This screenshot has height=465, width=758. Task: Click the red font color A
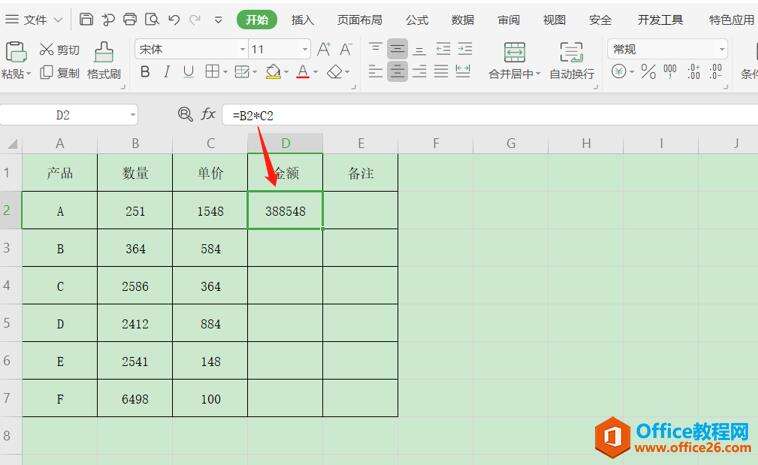coord(303,72)
